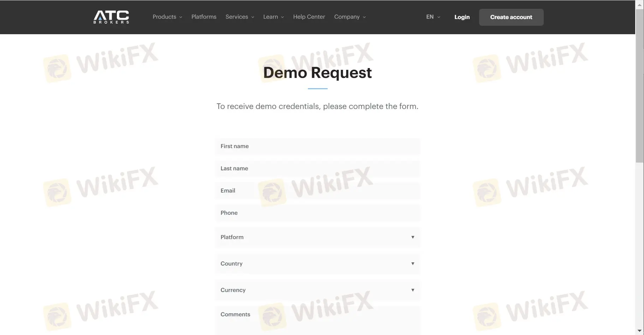Click the First name input field
Viewport: 644px width, 335px height.
[317, 146]
